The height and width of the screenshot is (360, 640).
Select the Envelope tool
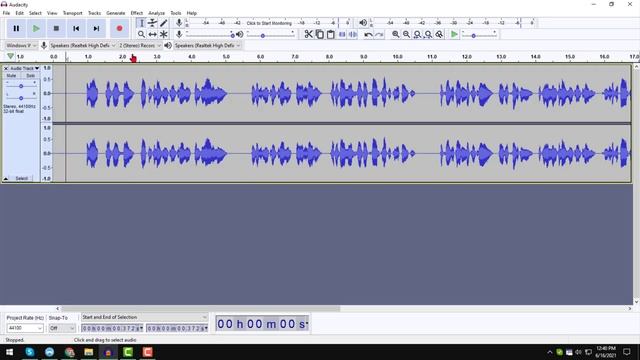pos(152,23)
